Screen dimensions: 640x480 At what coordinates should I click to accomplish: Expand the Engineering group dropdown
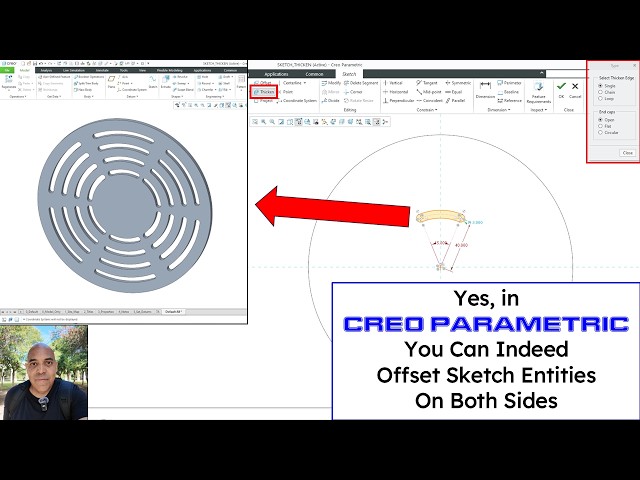point(214,97)
